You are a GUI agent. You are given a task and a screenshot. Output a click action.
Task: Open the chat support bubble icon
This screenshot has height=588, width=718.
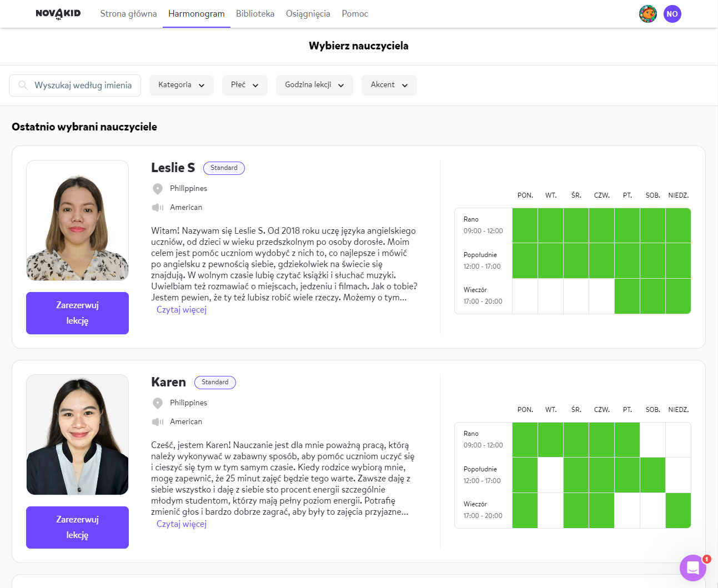(692, 567)
